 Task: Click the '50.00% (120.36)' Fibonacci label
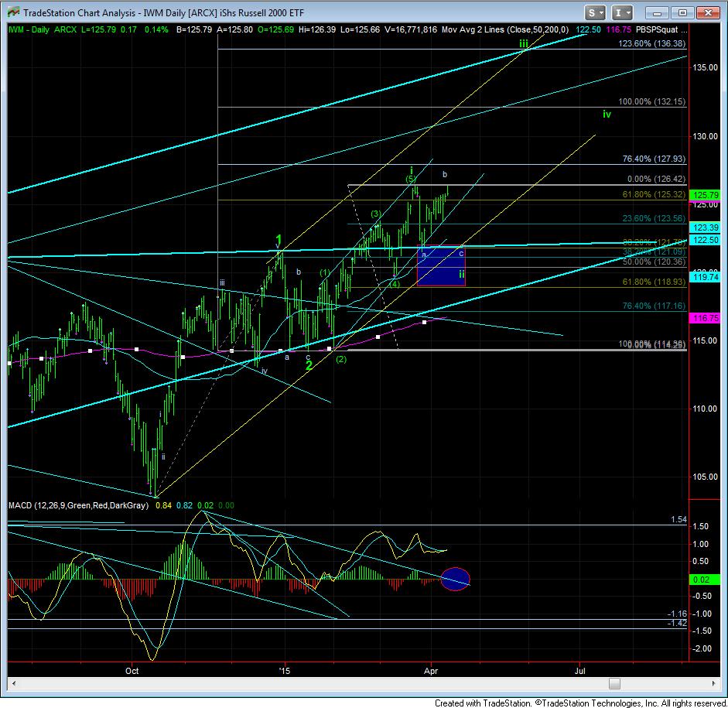pos(654,262)
